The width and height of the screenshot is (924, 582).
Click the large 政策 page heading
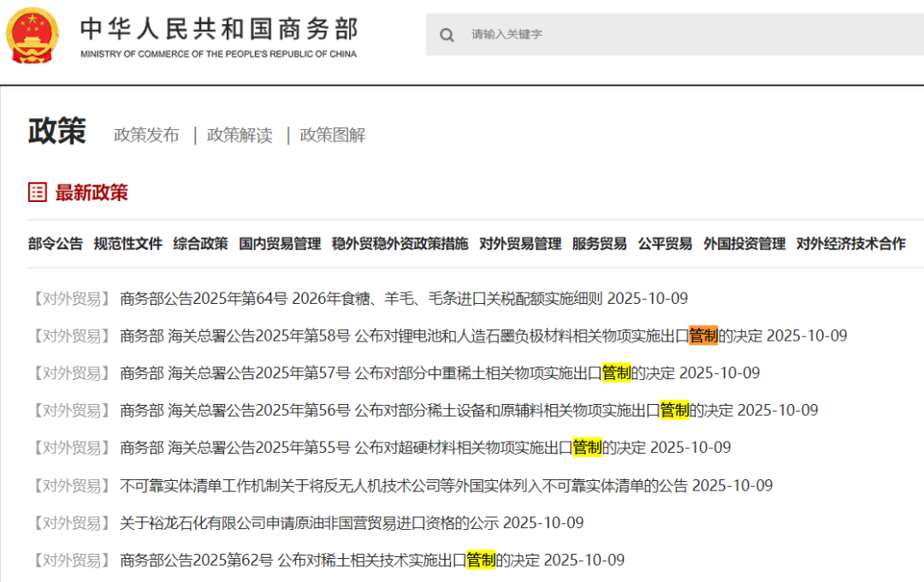57,131
